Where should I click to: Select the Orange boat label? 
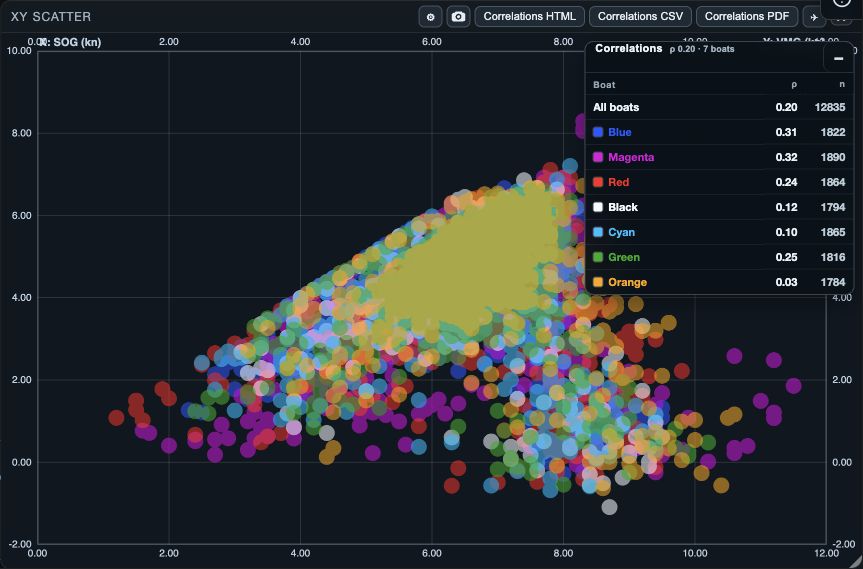click(x=627, y=282)
